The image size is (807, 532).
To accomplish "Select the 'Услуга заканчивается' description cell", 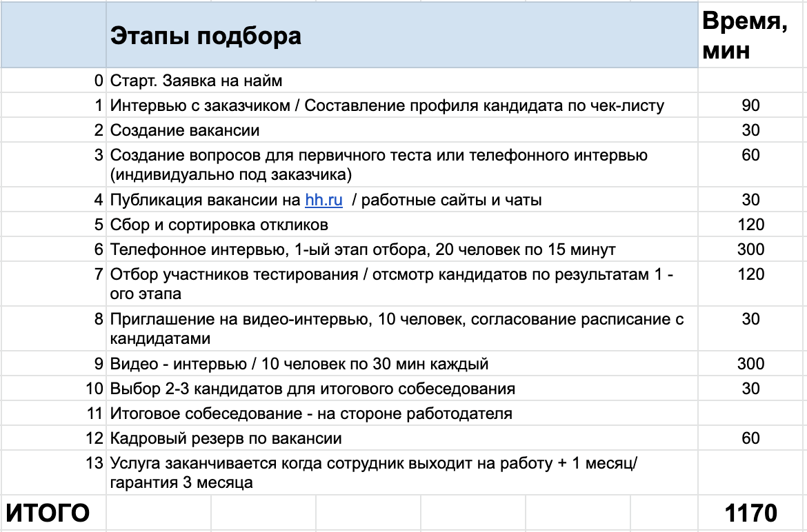I will point(375,473).
